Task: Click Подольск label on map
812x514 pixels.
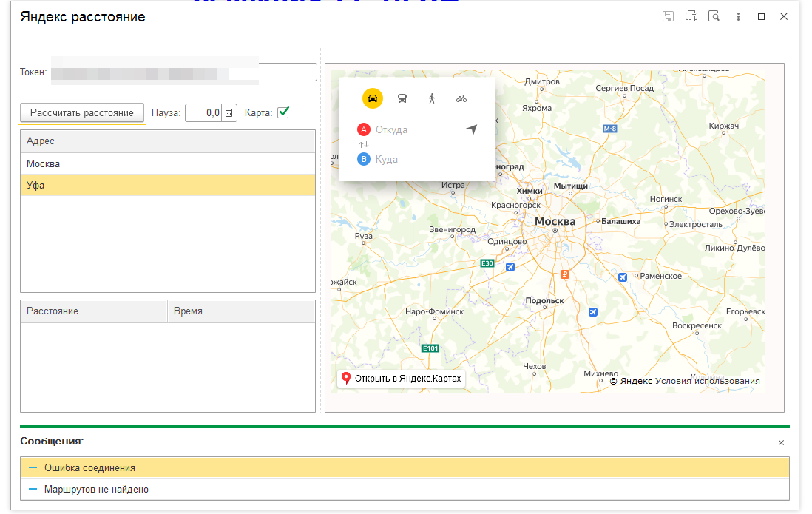Action: pyautogui.click(x=544, y=300)
